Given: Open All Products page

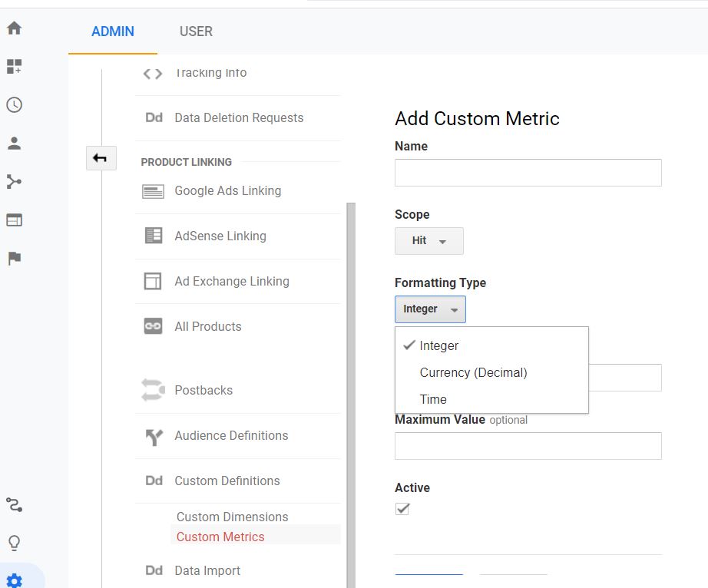Looking at the screenshot, I should pyautogui.click(x=207, y=326).
